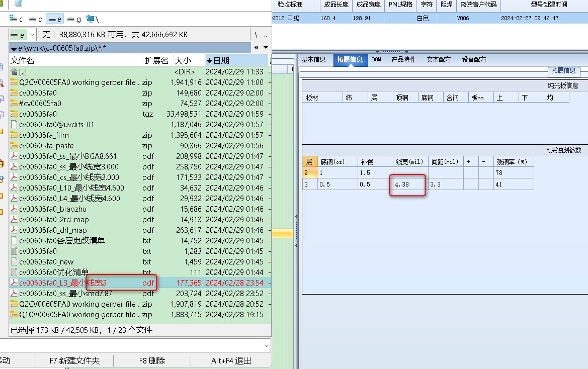The image size is (588, 369).
Task: Sort files by 扩展名 column
Action: pyautogui.click(x=158, y=61)
